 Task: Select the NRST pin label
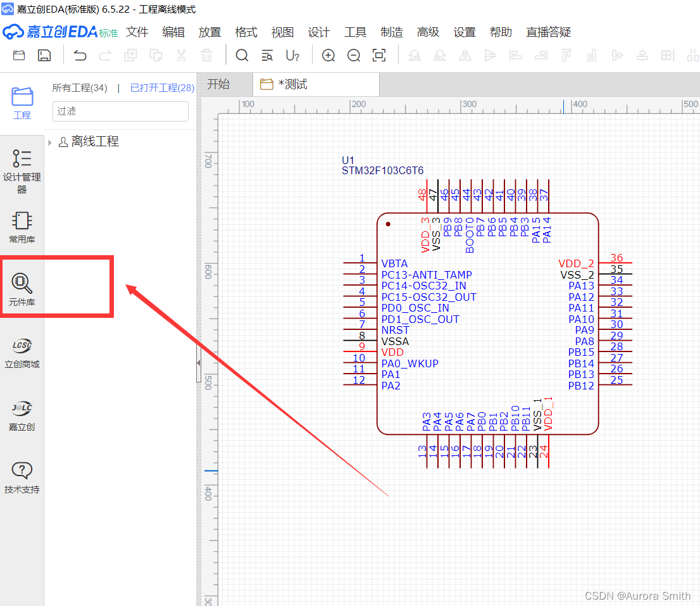(395, 330)
